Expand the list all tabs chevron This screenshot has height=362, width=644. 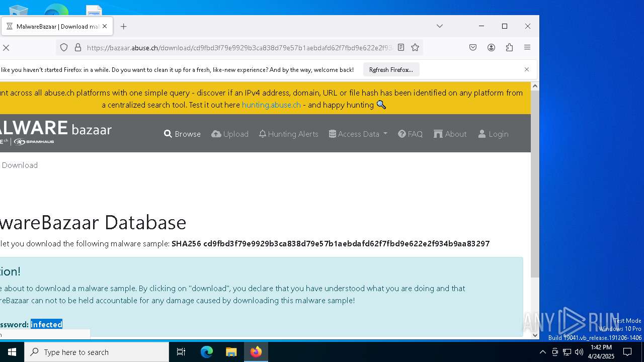click(439, 26)
